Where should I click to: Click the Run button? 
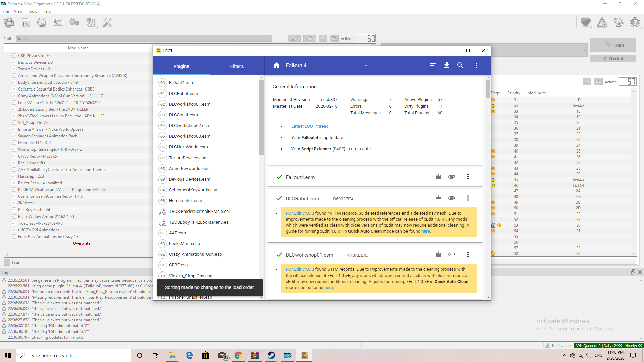point(613,45)
